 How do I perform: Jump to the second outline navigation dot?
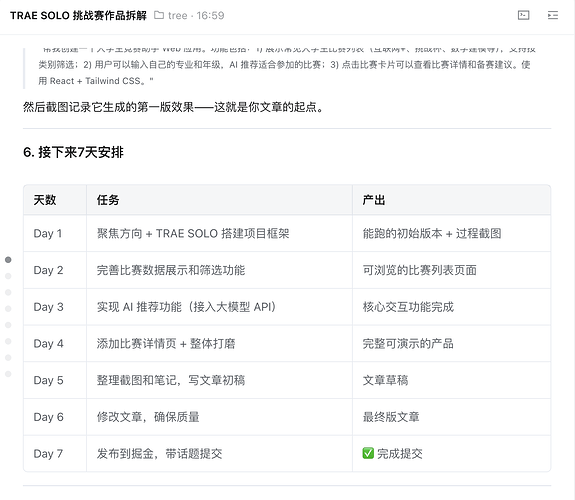[x=8, y=276]
